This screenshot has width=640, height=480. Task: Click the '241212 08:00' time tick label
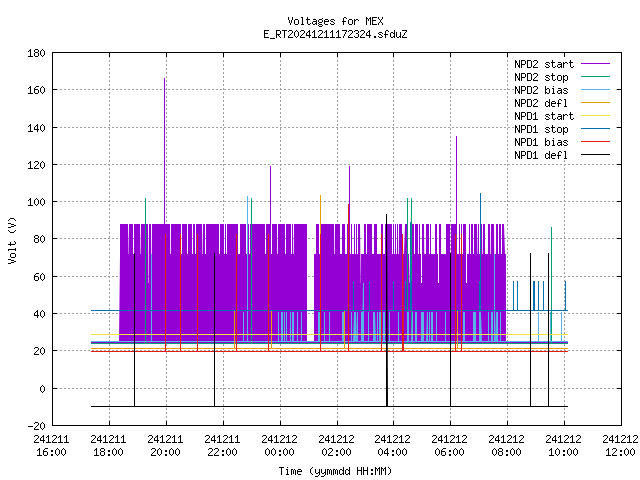506,446
